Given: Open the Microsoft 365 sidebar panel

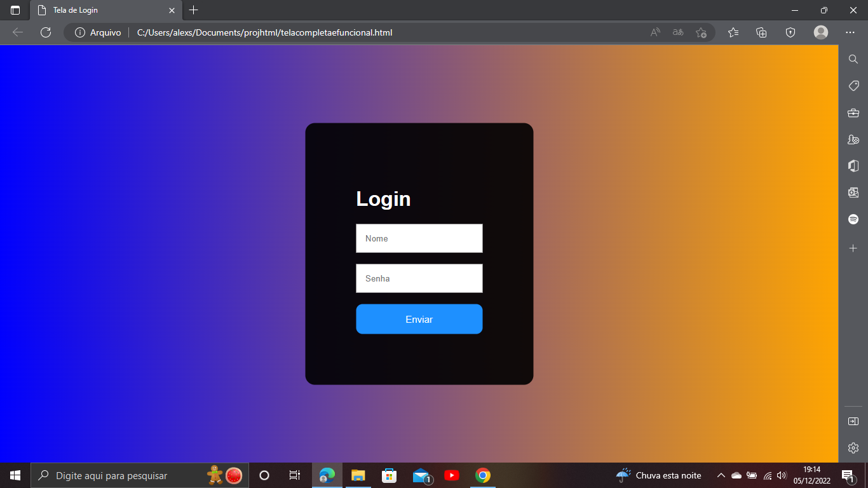Looking at the screenshot, I should pos(853,166).
